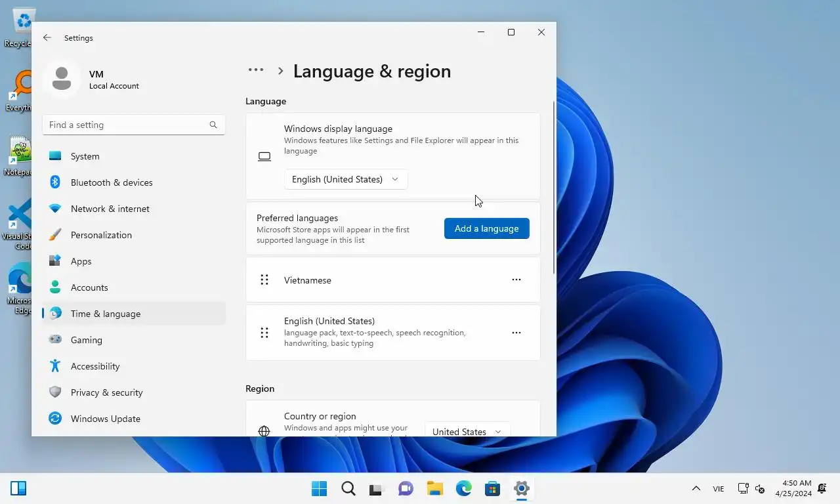Screen dimensions: 840x504
Task: Open taskbar Search
Action: [x=348, y=488]
